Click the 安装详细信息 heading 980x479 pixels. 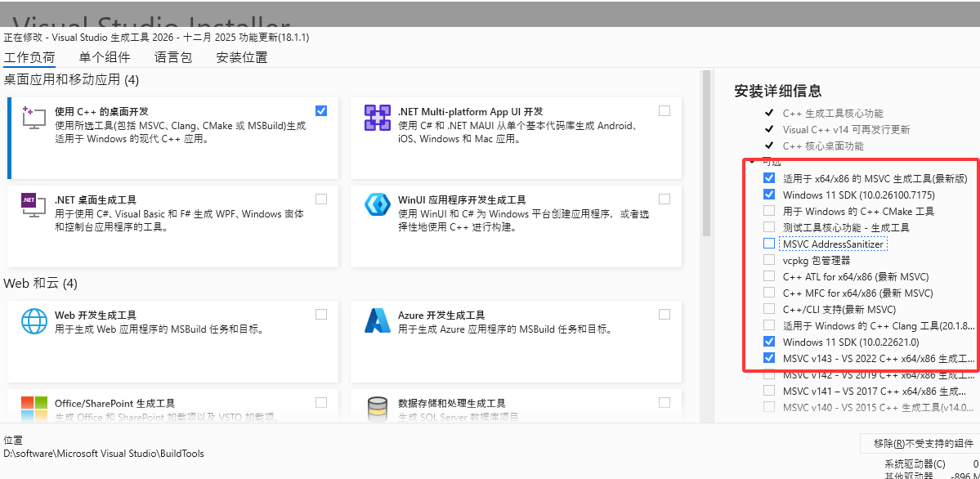click(x=777, y=92)
